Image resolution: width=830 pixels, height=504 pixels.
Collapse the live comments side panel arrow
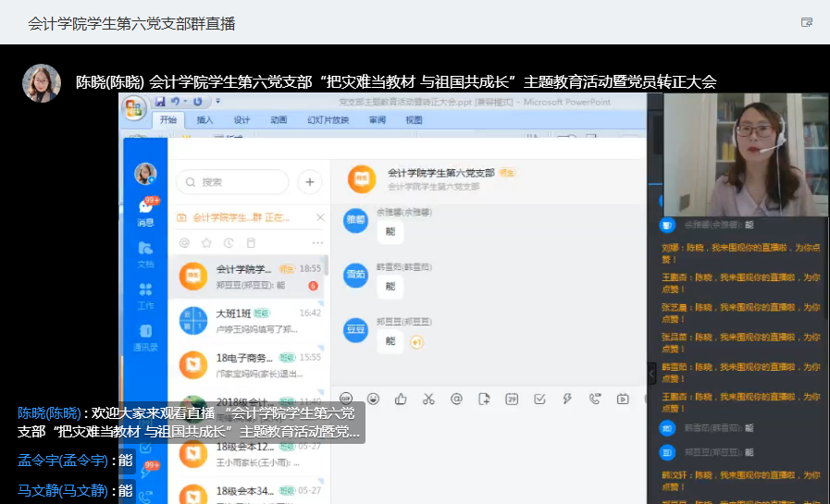click(650, 370)
